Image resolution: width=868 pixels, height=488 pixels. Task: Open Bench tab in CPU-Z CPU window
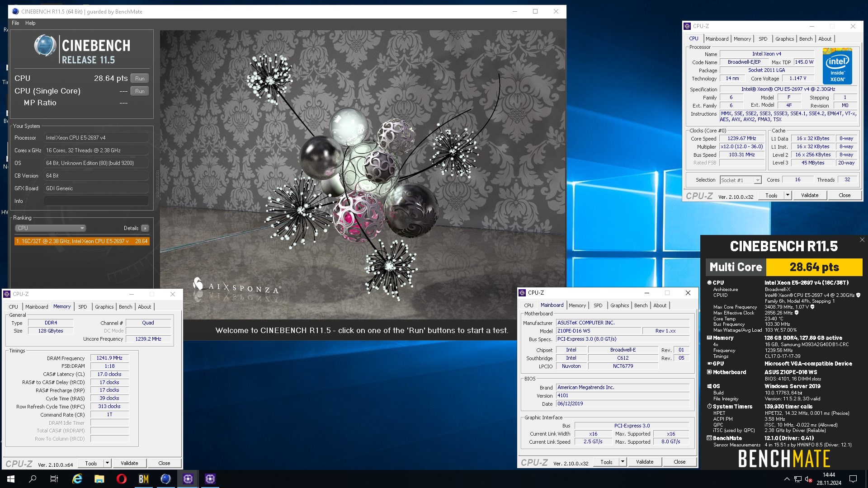(806, 39)
